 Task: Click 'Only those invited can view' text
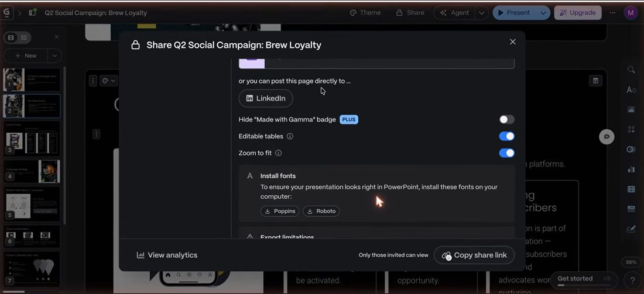point(393,255)
